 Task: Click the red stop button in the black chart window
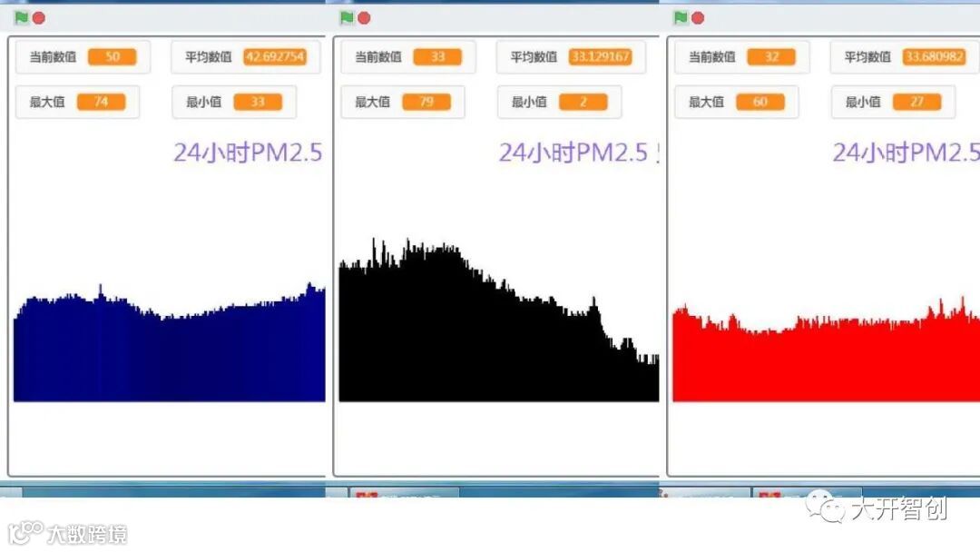(364, 18)
